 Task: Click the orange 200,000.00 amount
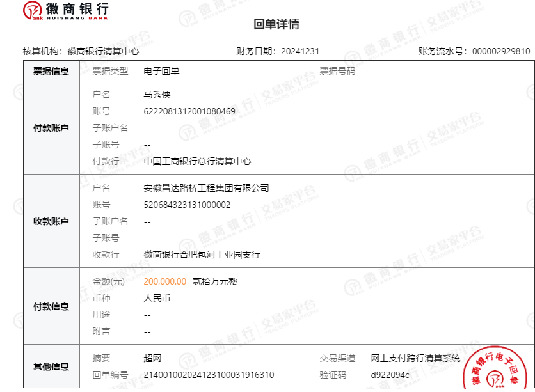(x=165, y=281)
